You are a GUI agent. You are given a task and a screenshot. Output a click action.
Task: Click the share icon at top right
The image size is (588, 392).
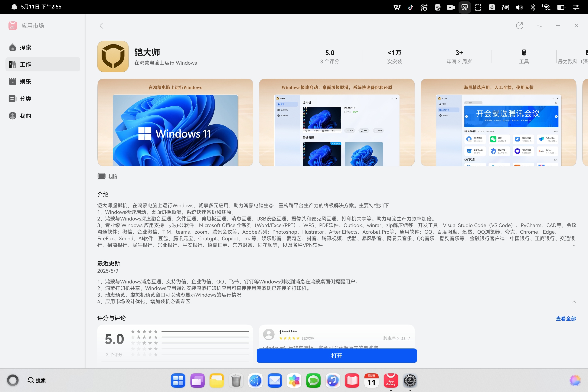[520, 25]
